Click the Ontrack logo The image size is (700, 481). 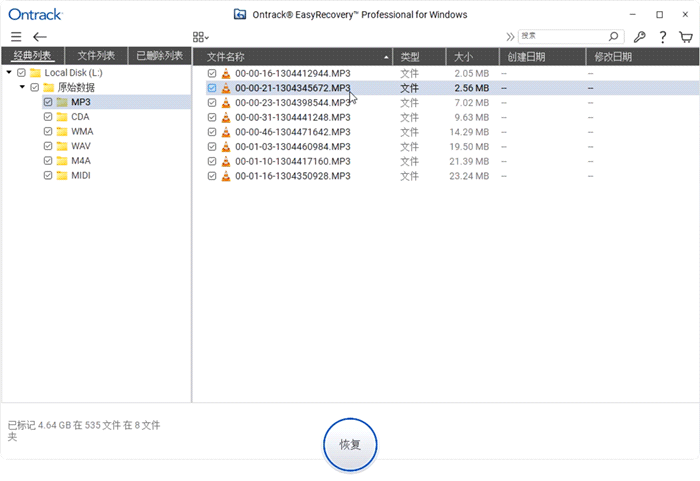[x=35, y=14]
